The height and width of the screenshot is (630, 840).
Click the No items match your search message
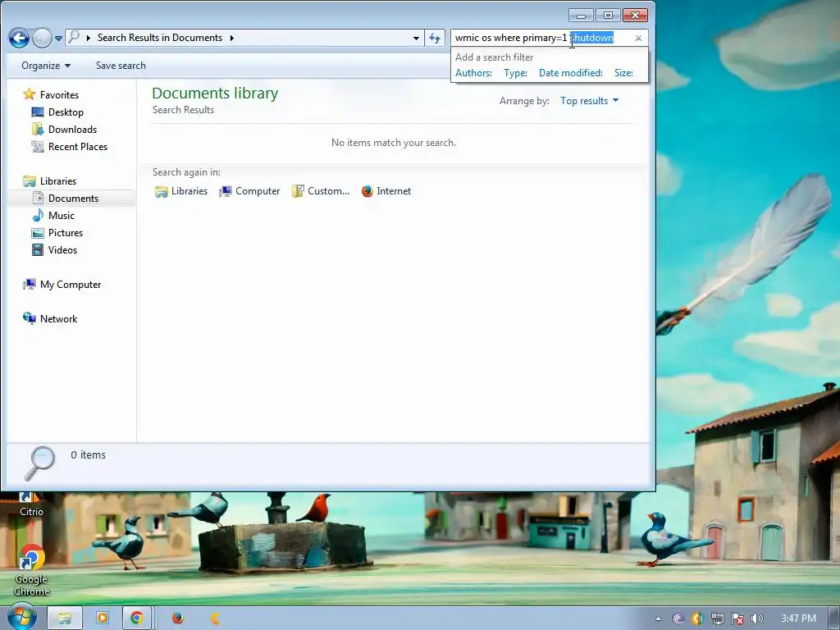click(x=393, y=143)
